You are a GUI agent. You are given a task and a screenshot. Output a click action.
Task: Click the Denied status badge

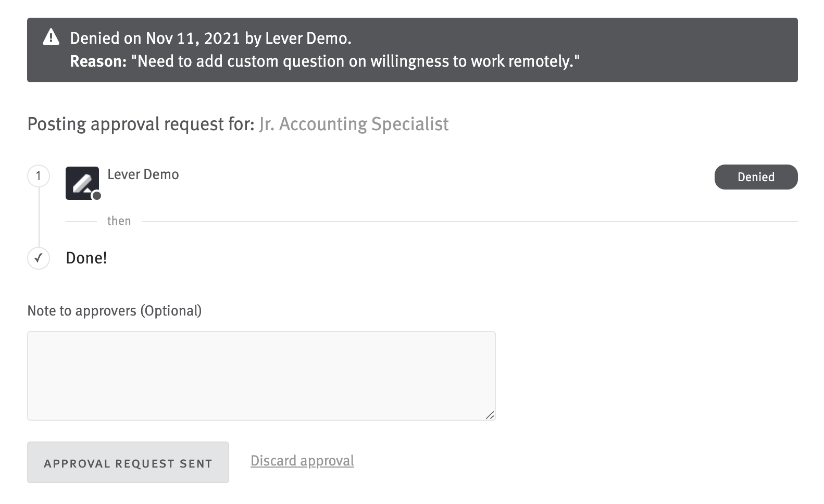pyautogui.click(x=756, y=177)
